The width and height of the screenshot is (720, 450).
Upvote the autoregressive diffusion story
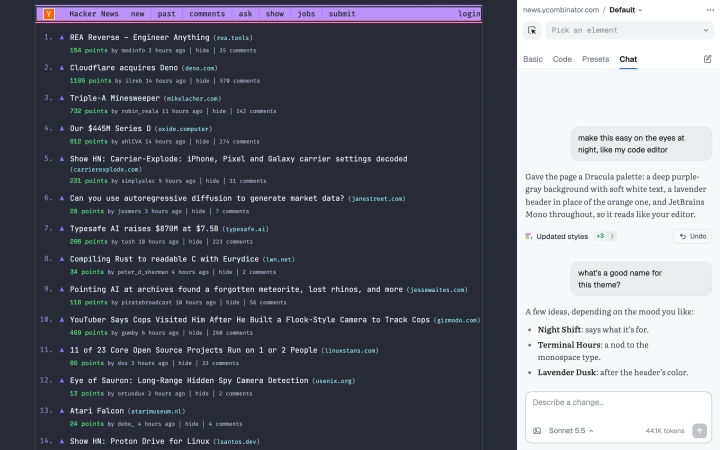(62, 198)
